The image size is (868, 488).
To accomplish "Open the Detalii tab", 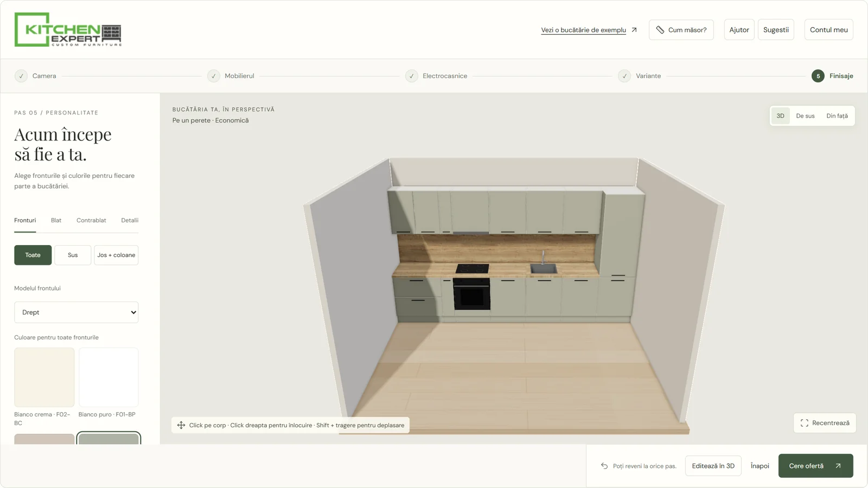I will (x=130, y=220).
